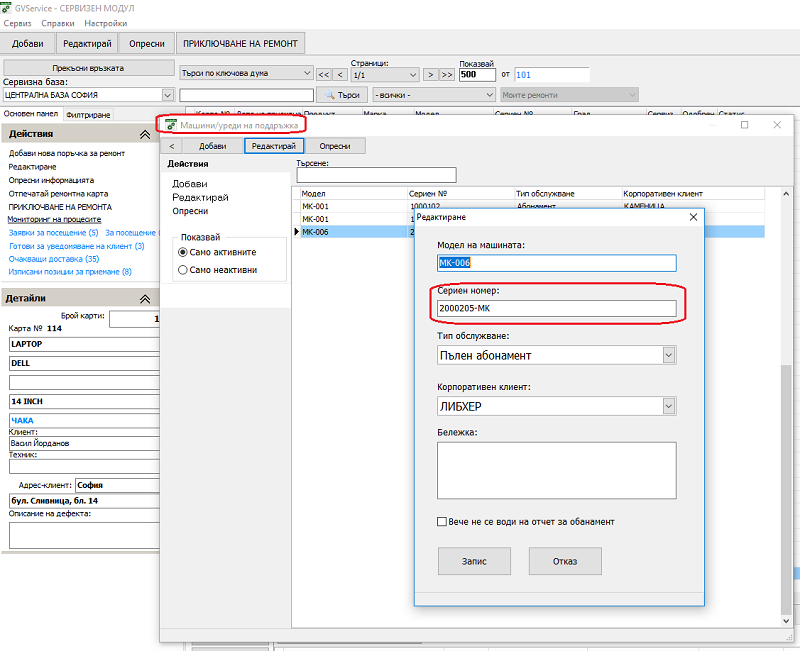Image resolution: width=800 pixels, height=651 pixels.
Task: Open Готови за уведомяване на клиент (3)
Action: click(x=77, y=246)
